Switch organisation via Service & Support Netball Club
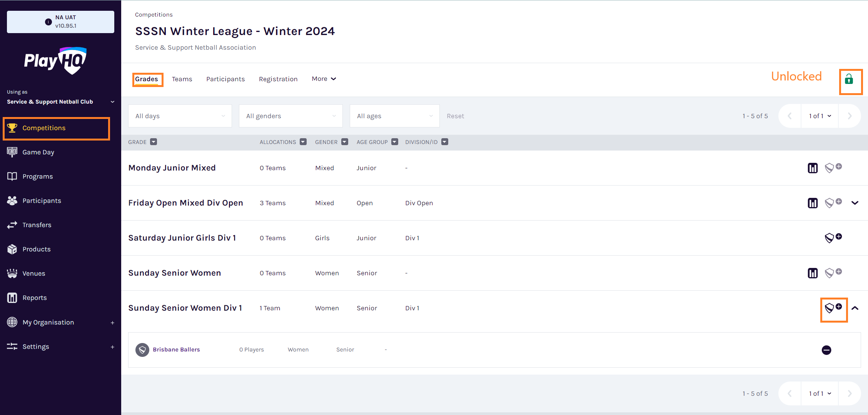This screenshot has width=868, height=415. pyautogui.click(x=60, y=102)
